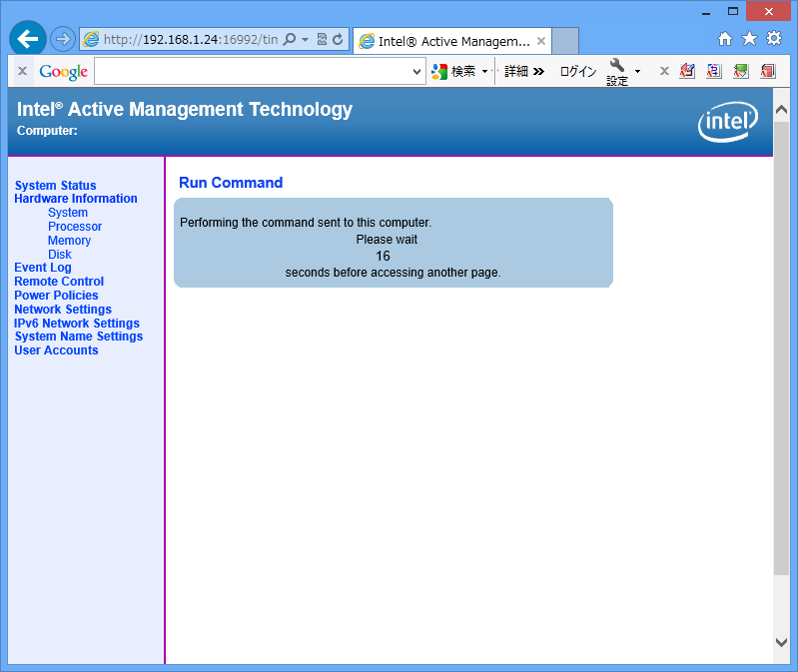This screenshot has width=798, height=672.
Task: Open the System Status page
Action: [x=56, y=186]
